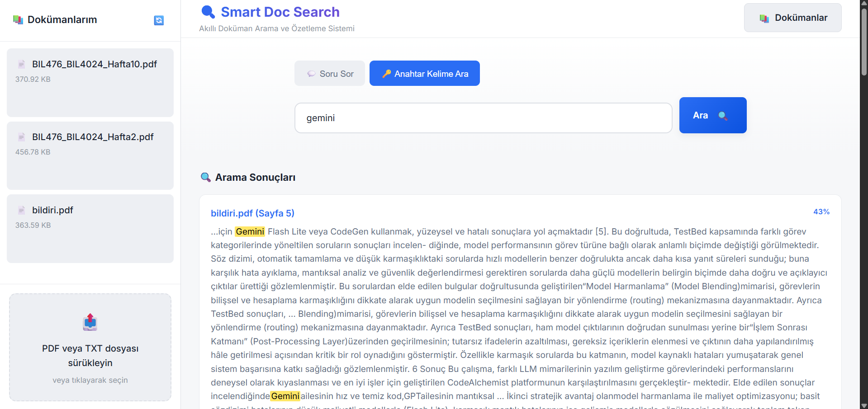Click the refresh icon in Dokümanlarım sidebar
The height and width of the screenshot is (409, 868).
[x=158, y=20]
